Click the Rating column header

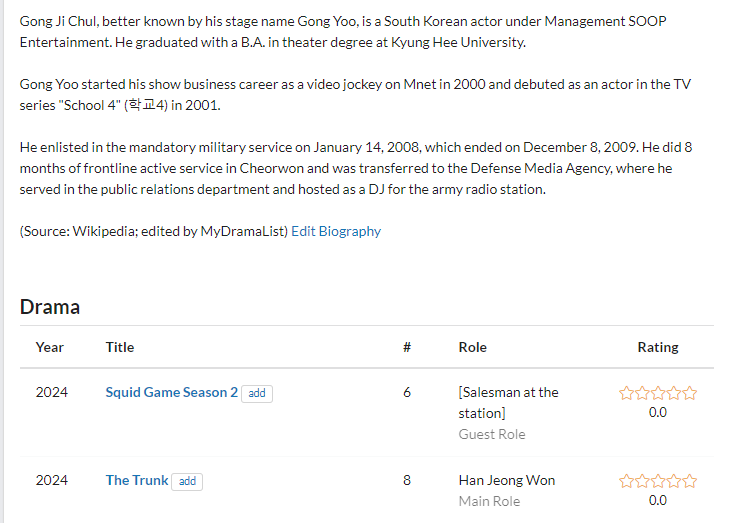pos(658,347)
